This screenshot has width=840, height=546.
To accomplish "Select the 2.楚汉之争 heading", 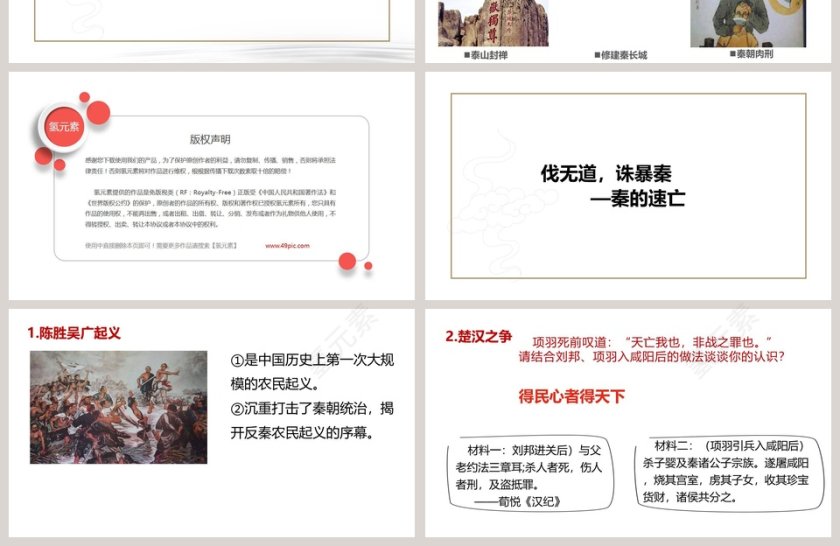I will (x=478, y=336).
